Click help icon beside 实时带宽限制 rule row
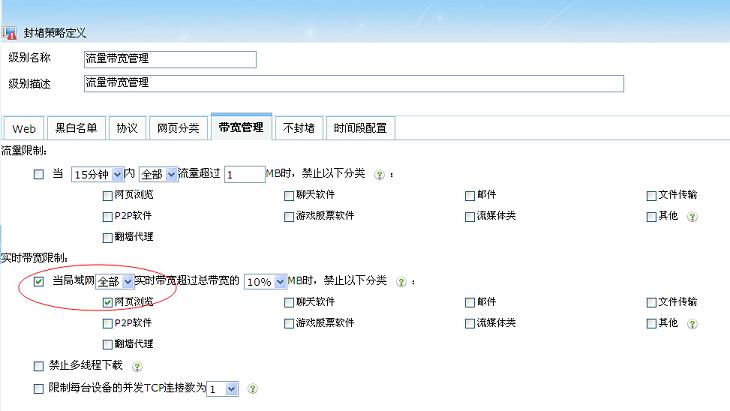Image resolution: width=730 pixels, height=411 pixels. [403, 282]
